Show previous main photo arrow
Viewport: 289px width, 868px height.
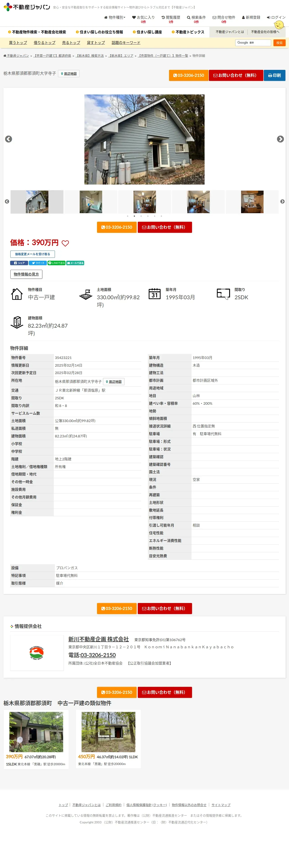click(9, 139)
